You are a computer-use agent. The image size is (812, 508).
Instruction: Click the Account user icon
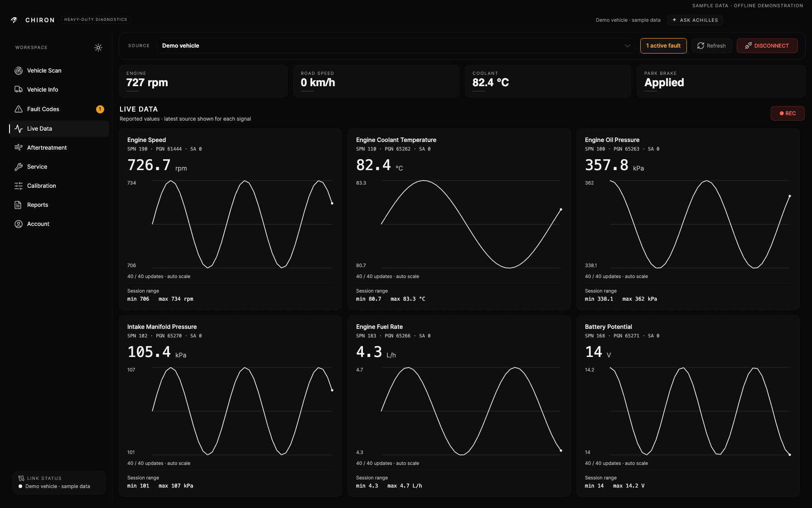19,224
